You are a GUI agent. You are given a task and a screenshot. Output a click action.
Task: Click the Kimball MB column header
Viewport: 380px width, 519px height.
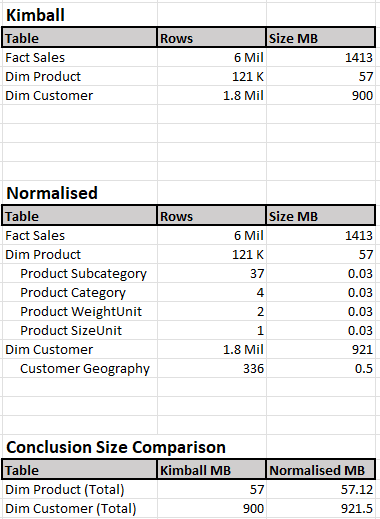(212, 470)
